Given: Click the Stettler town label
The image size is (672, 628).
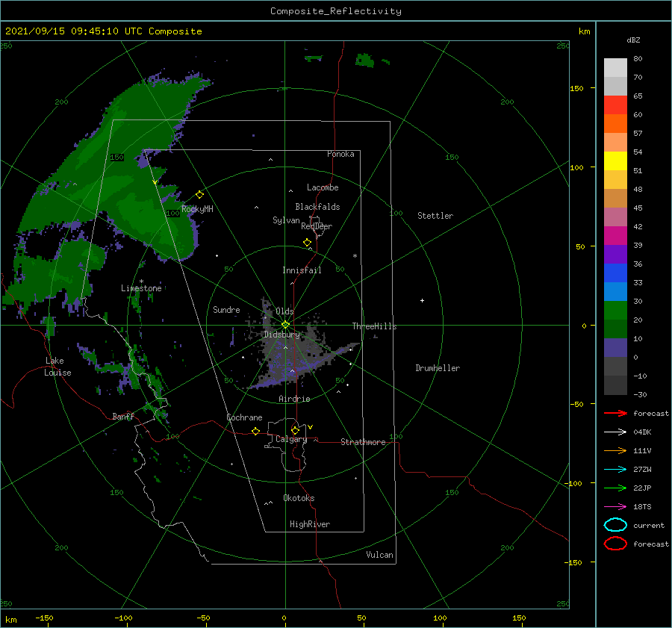Looking at the screenshot, I should pyautogui.click(x=435, y=216).
